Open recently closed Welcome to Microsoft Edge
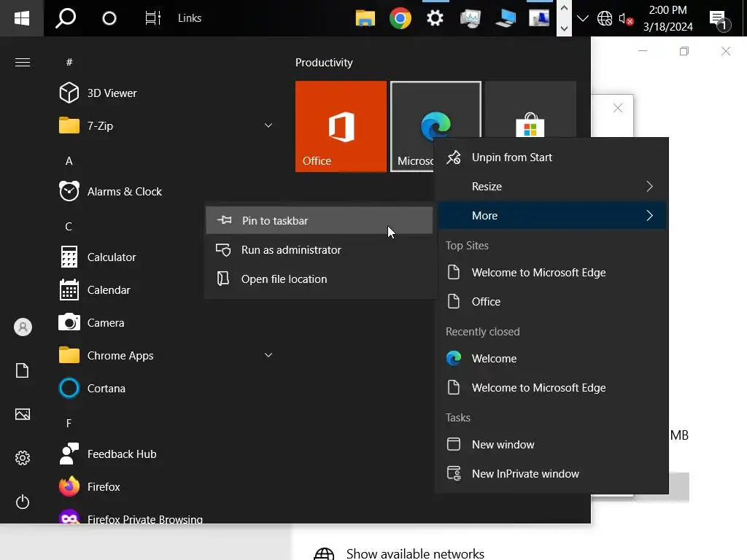 coord(551,388)
